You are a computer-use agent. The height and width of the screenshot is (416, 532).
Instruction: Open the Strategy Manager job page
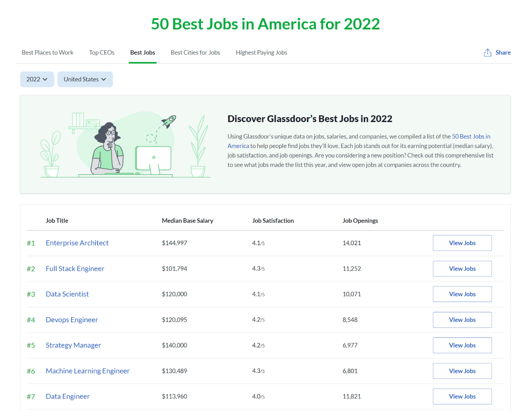[x=73, y=345]
